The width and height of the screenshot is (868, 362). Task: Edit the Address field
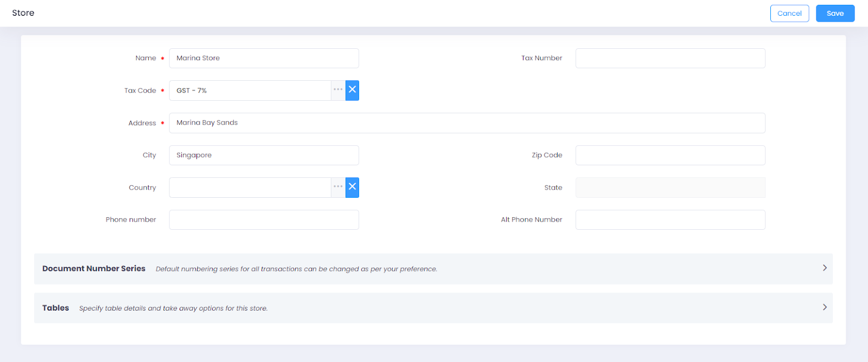click(x=467, y=123)
